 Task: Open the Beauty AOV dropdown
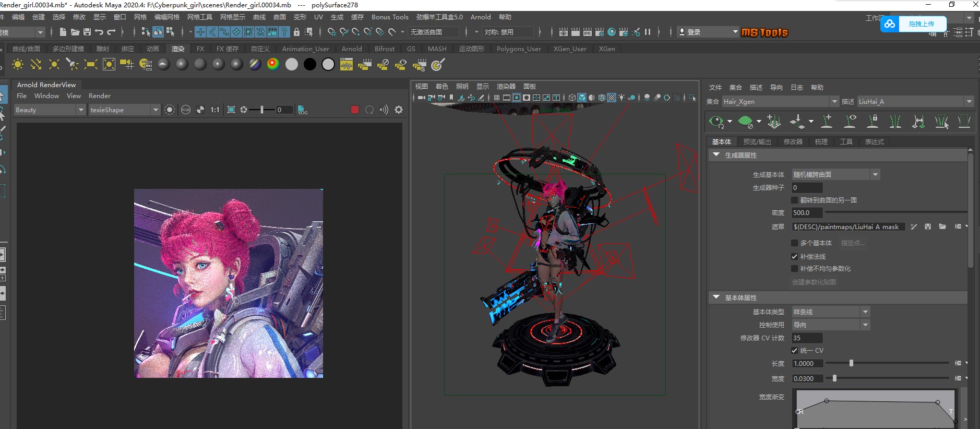(50, 110)
